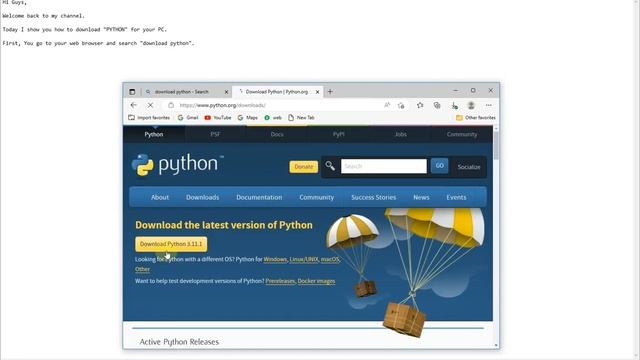
Task: Select the Community top navigation tab
Action: coord(462,134)
